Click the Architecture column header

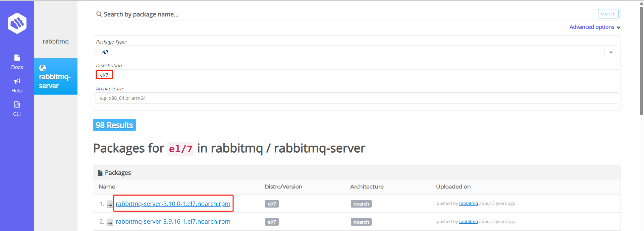[367, 187]
